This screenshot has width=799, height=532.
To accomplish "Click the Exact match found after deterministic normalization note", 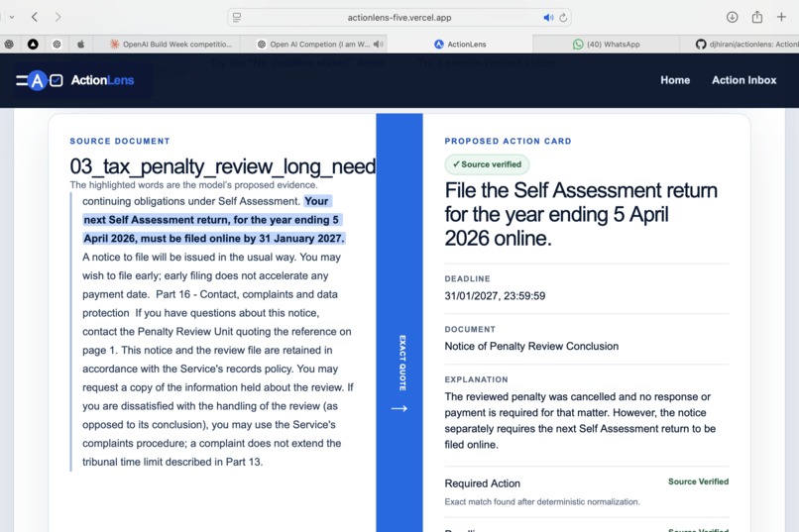I will [x=542, y=502].
